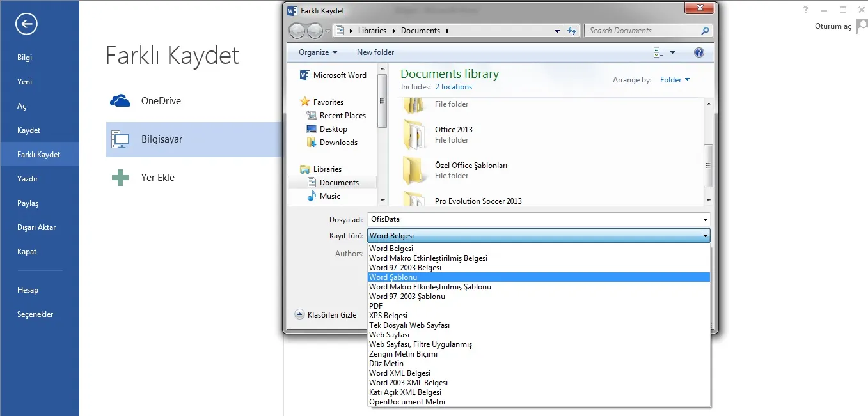Select the OneDrive cloud icon
This screenshot has width=868, height=416.
(120, 101)
